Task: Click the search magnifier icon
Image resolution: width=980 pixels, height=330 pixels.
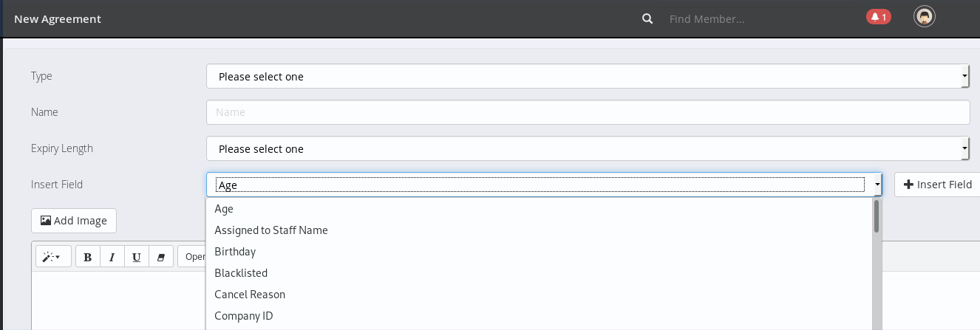Action: coord(647,18)
